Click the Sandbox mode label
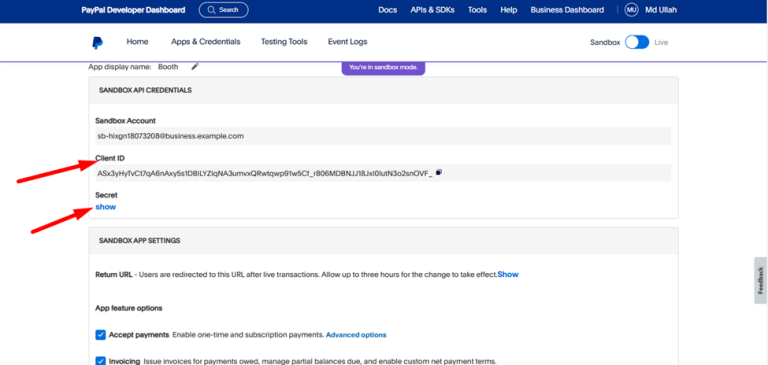The image size is (768, 365). click(605, 42)
